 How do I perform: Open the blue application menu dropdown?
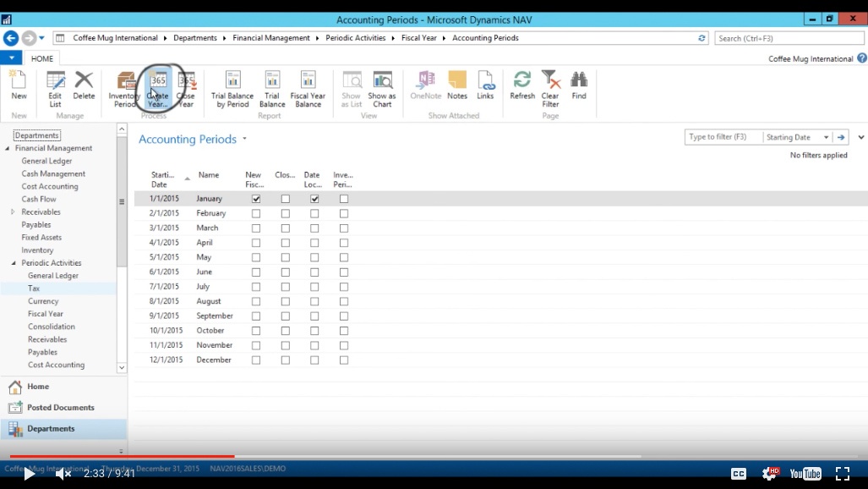[11, 58]
